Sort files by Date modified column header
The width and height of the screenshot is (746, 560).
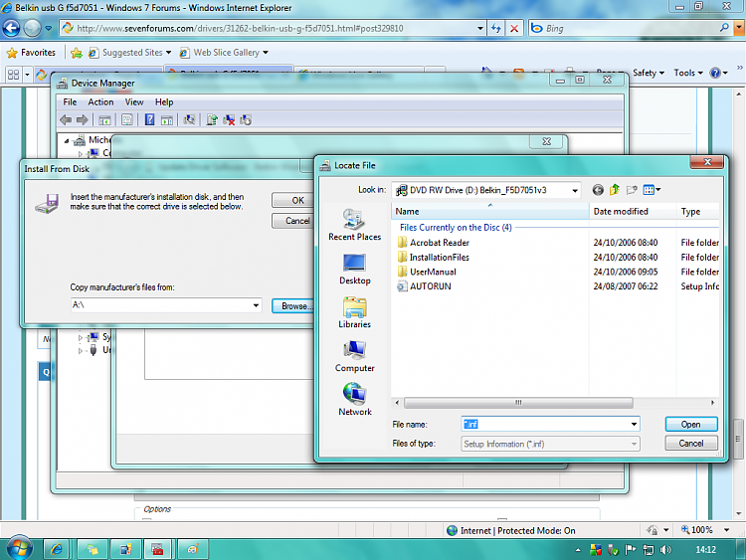click(x=632, y=212)
